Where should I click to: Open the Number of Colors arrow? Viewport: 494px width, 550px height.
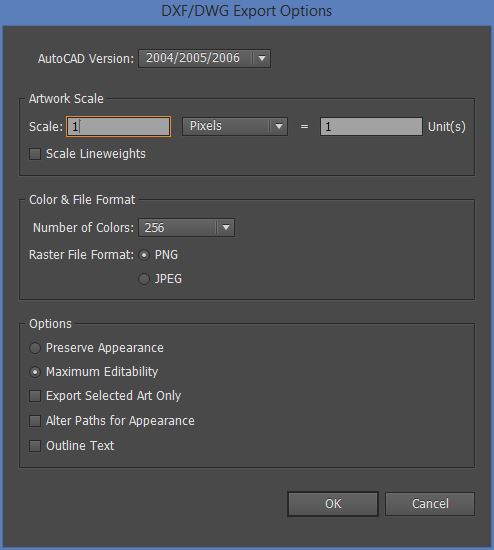(226, 228)
